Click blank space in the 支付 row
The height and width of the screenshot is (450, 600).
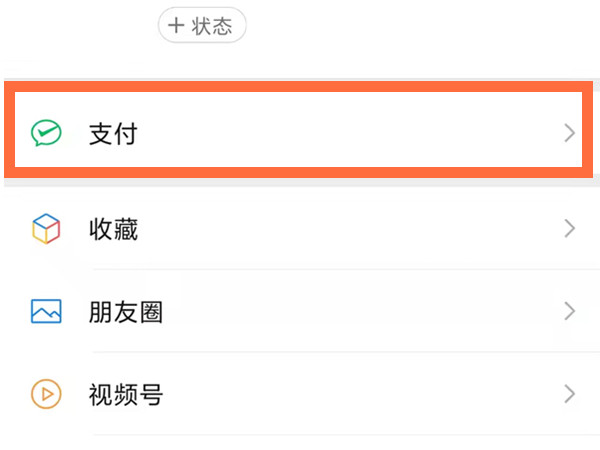coord(350,133)
